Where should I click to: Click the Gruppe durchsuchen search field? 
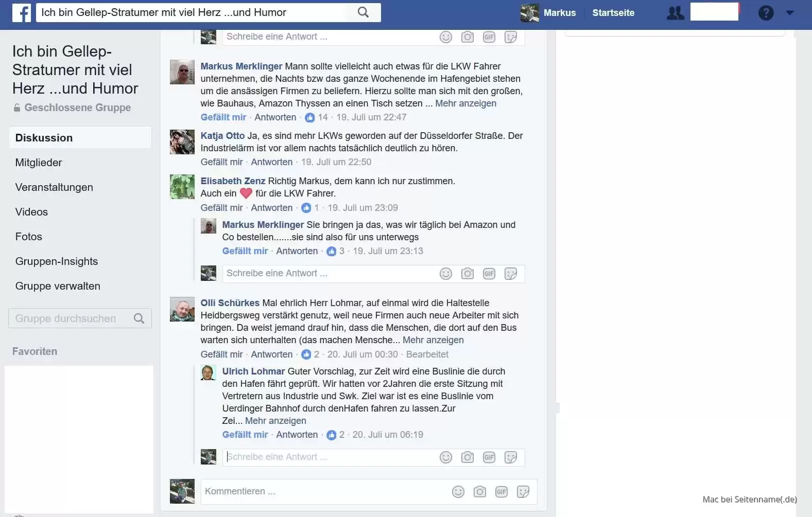80,318
